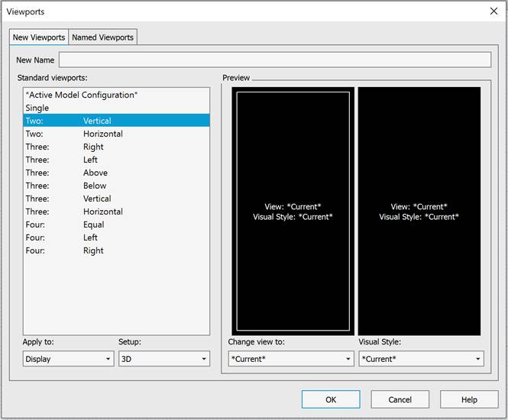Expand the Setup 3D dropdown

[x=163, y=359]
